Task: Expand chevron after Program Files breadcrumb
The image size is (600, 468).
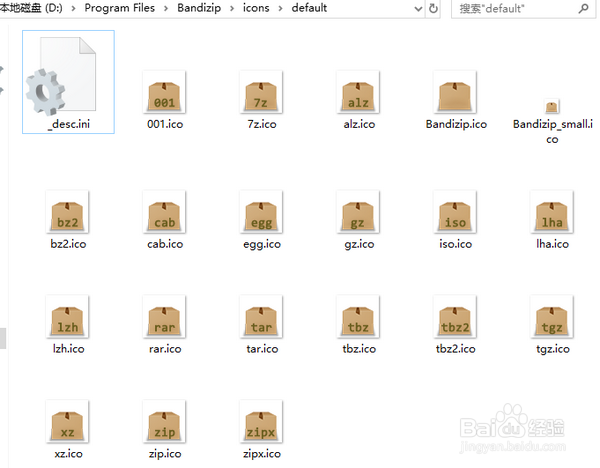Action: click(166, 8)
